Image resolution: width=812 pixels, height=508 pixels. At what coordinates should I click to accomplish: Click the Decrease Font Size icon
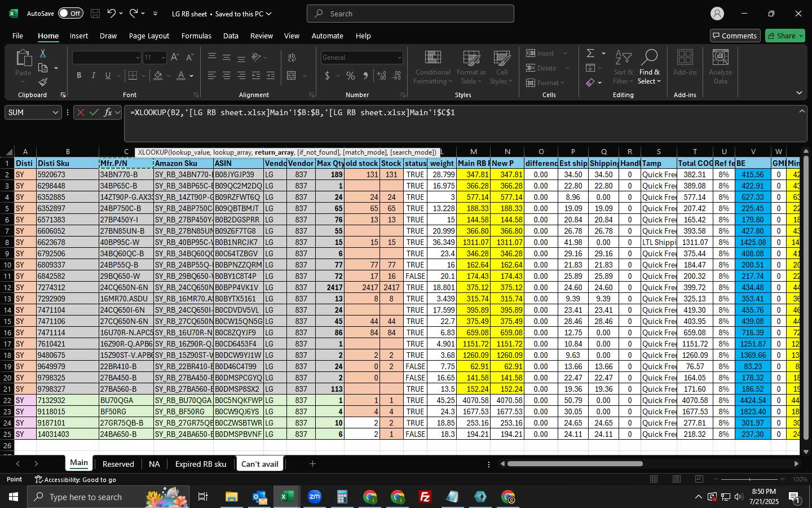pyautogui.click(x=189, y=58)
